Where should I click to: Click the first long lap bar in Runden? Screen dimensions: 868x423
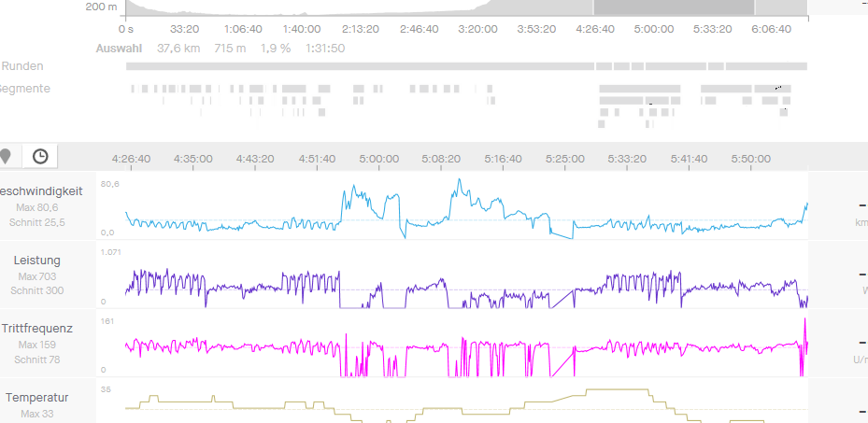(x=360, y=66)
